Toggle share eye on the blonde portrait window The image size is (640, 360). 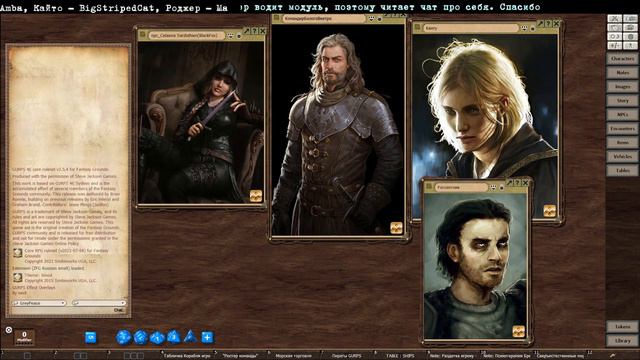click(x=524, y=28)
